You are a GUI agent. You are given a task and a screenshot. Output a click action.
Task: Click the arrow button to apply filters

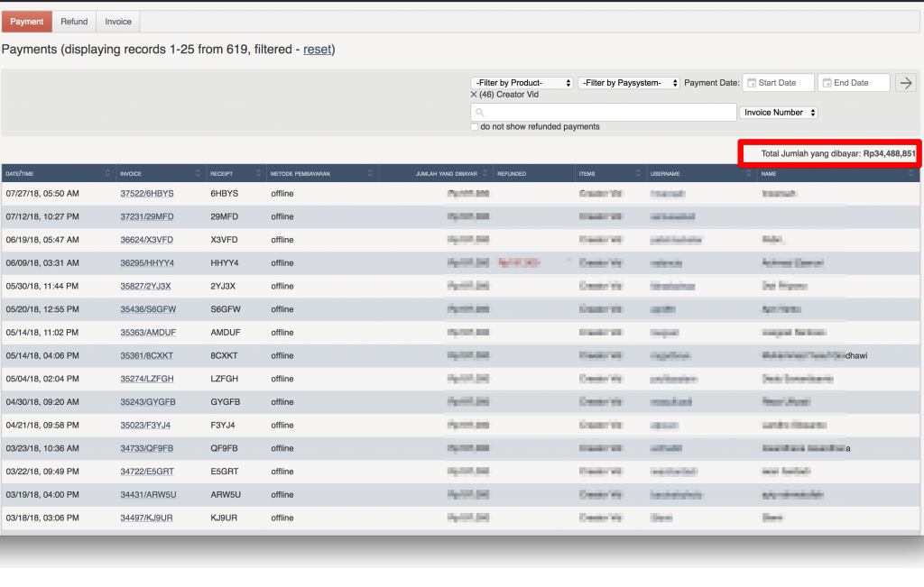tap(905, 83)
